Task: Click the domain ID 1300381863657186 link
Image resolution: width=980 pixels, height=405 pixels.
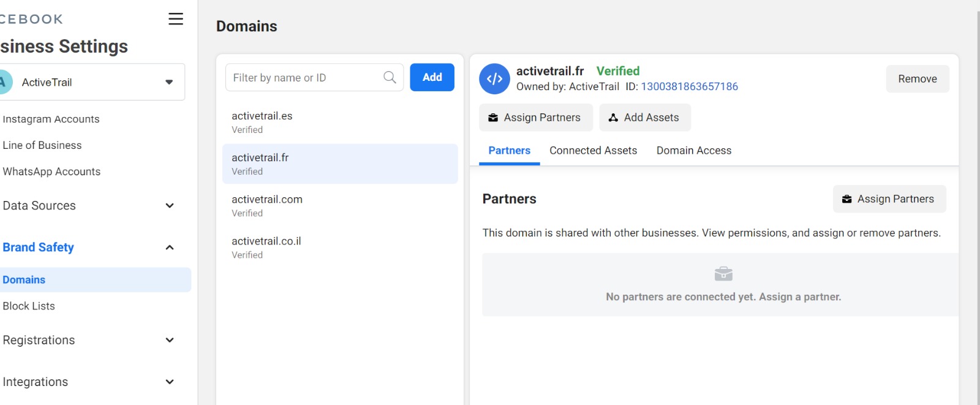Action: [x=690, y=86]
